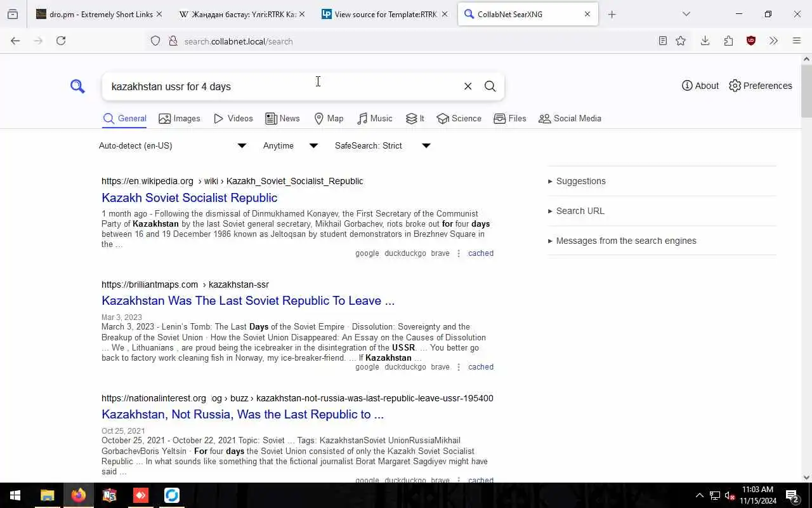The width and height of the screenshot is (812, 508).
Task: Switch to the Music category
Action: pyautogui.click(x=374, y=119)
